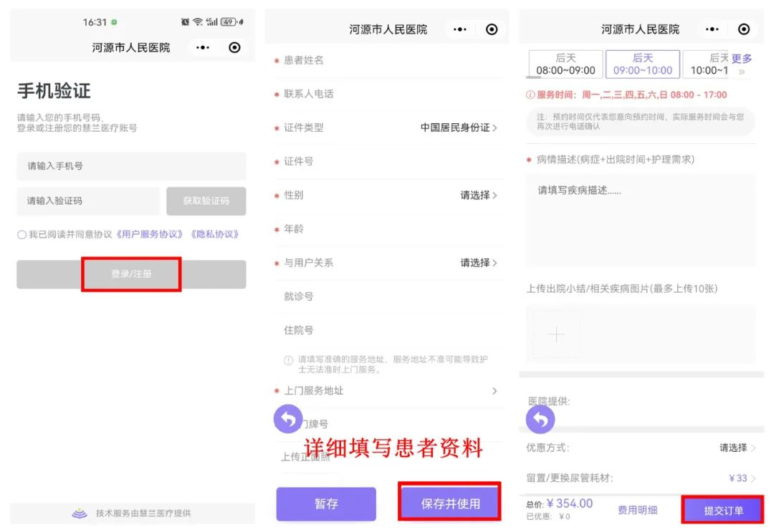The width and height of the screenshot is (774, 532).
Task: Open three-dot menu on 手机验证 screen
Action: pos(204,47)
